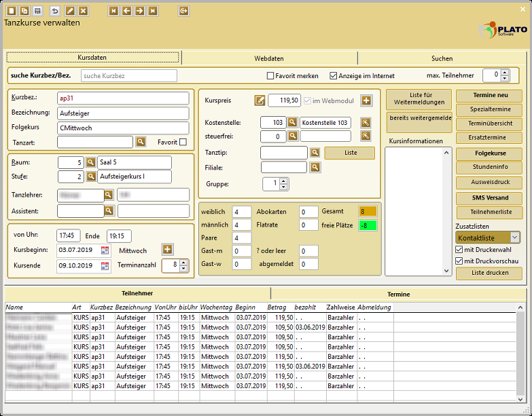Increase Terminanzahl value
Screen dimensions: 532x416
pyautogui.click(x=183, y=263)
